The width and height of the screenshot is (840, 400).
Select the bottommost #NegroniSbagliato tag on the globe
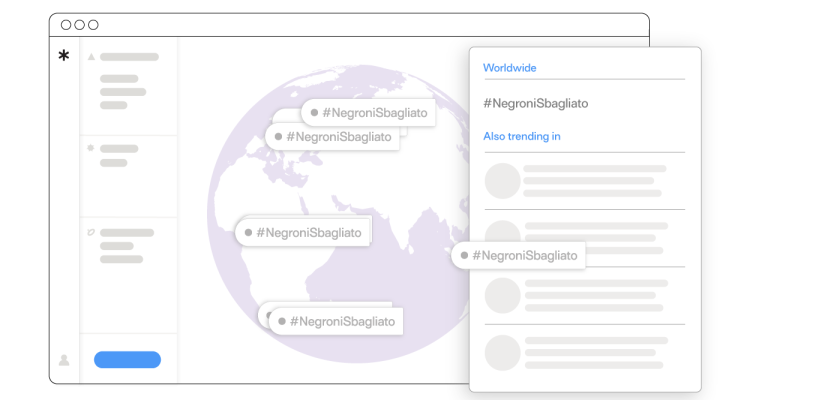click(336, 321)
